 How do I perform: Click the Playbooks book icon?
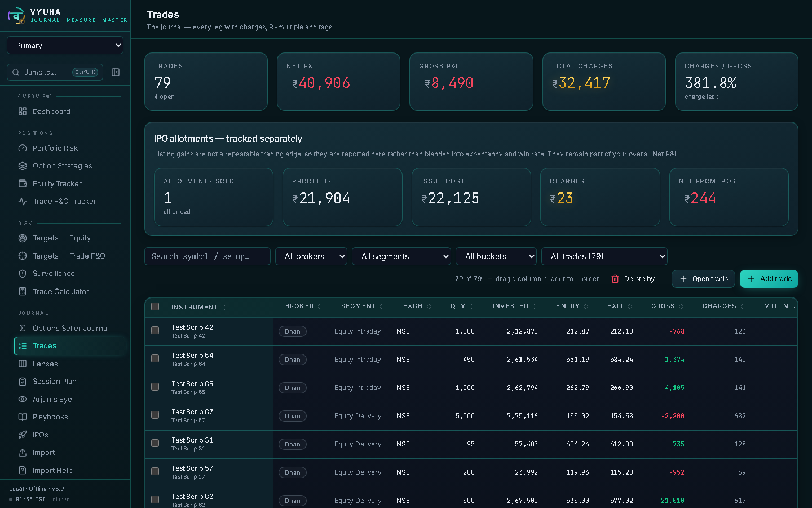[x=23, y=417]
